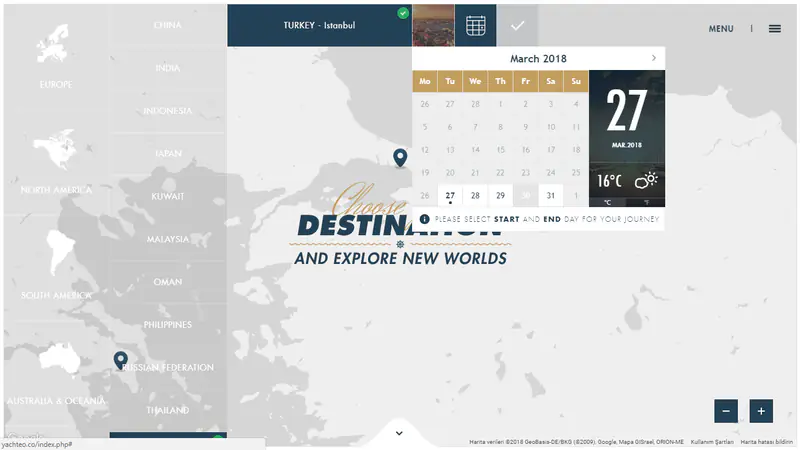Expand the bottom panel chevron

tap(399, 433)
